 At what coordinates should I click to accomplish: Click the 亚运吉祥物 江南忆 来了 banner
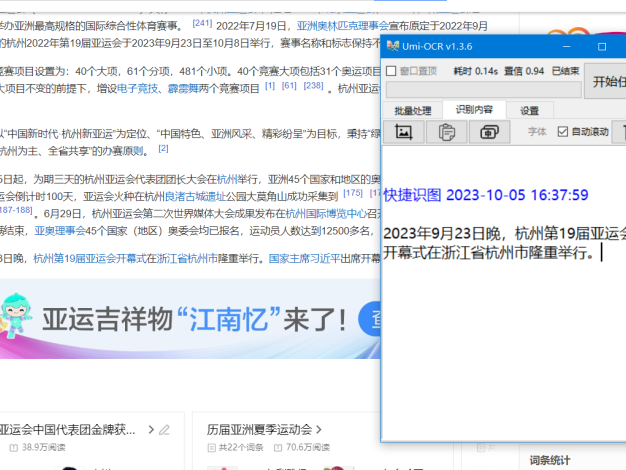click(x=190, y=319)
